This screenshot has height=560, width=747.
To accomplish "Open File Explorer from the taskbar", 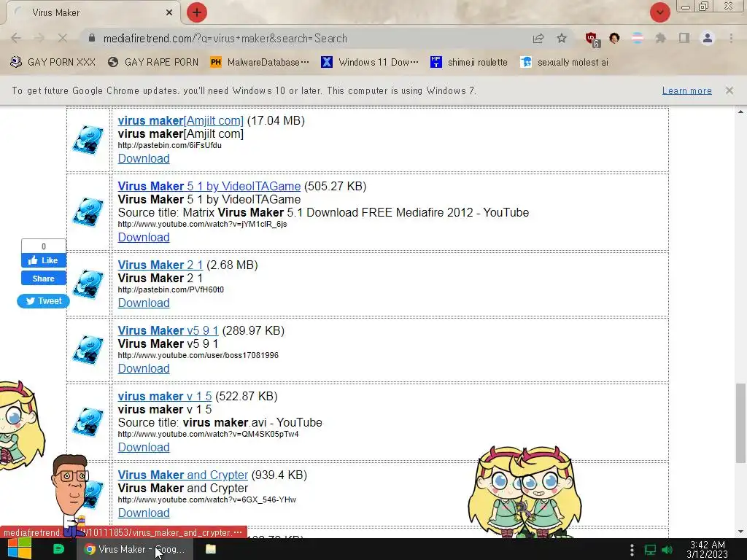I will pos(211,549).
